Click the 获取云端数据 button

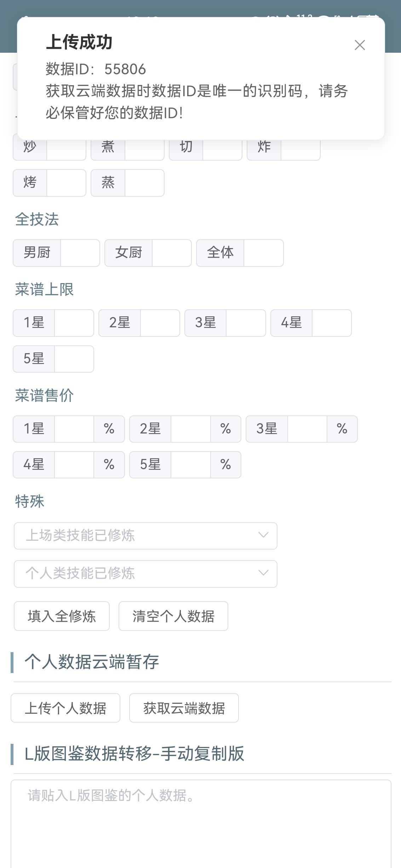pos(184,708)
